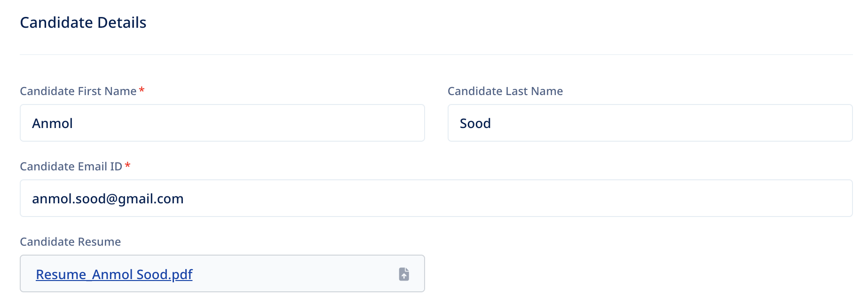Focus the Candidate First Name input field
868x305 pixels.
tap(222, 123)
